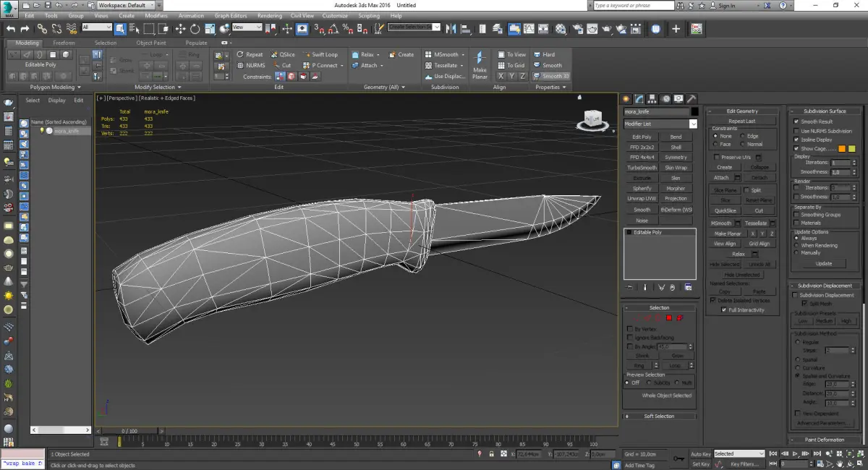Click Configure Modifier Sets icon

[687, 287]
